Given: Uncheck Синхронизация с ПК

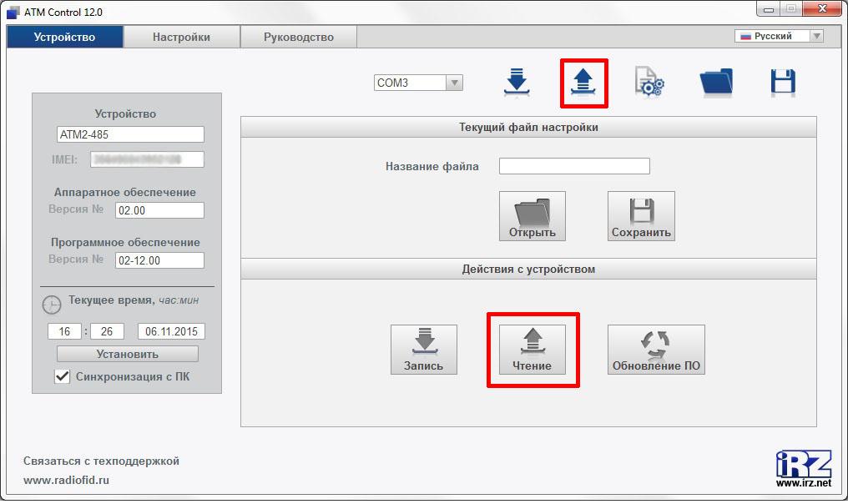Looking at the screenshot, I should pyautogui.click(x=63, y=376).
